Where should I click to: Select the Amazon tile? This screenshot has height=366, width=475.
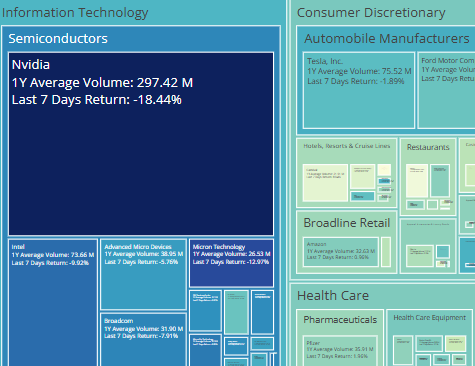click(x=341, y=252)
